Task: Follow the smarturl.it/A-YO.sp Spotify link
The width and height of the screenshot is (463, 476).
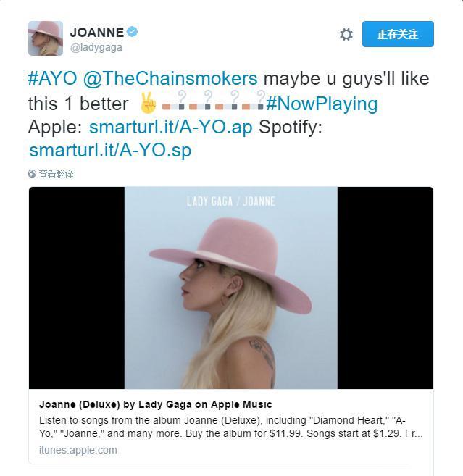Action: tap(110, 150)
